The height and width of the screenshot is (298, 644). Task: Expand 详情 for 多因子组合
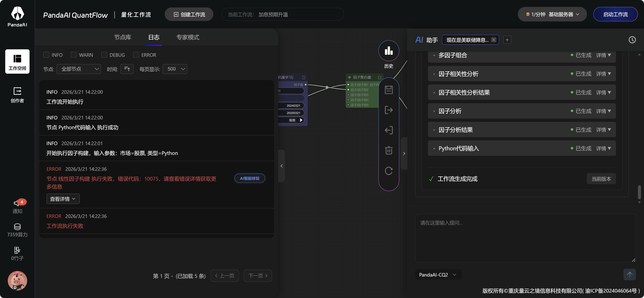coord(603,55)
